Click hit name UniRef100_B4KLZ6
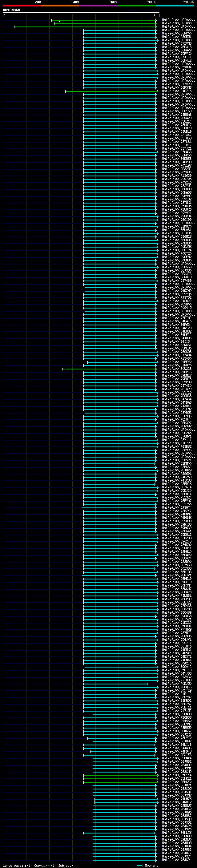Viewport: 197px width, 868px height. point(177,833)
